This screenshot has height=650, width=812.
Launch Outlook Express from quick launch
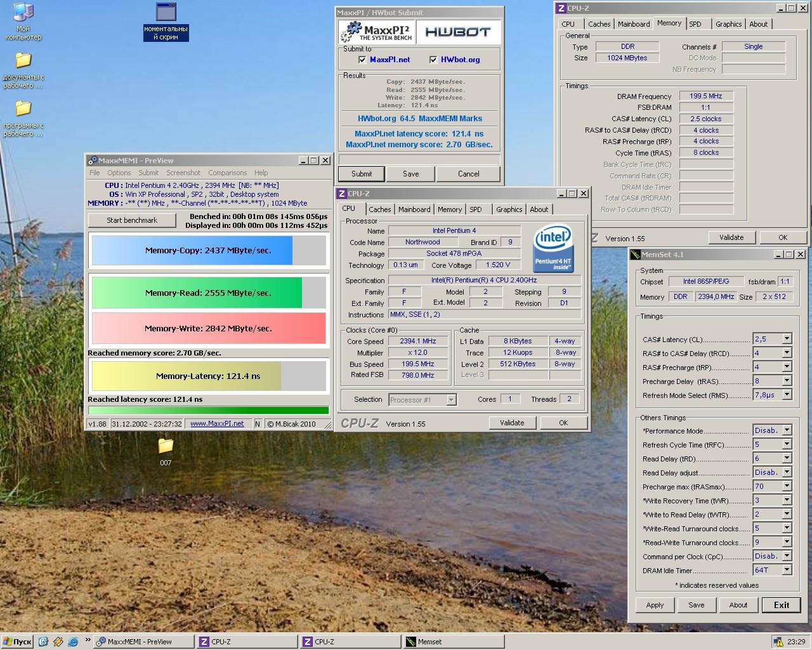point(43,642)
